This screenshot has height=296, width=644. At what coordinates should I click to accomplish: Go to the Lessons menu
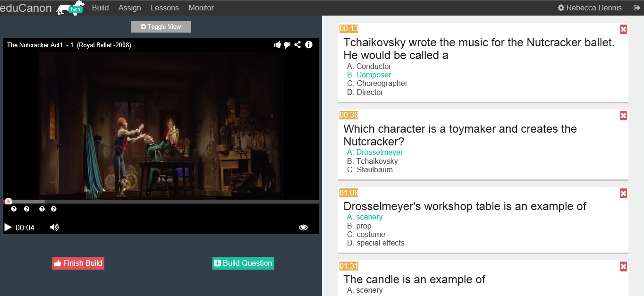165,8
